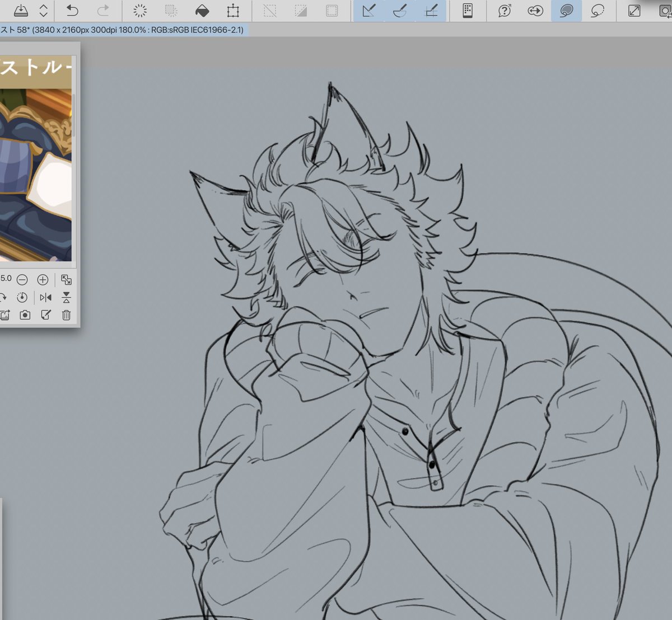Redo with the greyed forward arrow
672x620 pixels.
pos(103,10)
